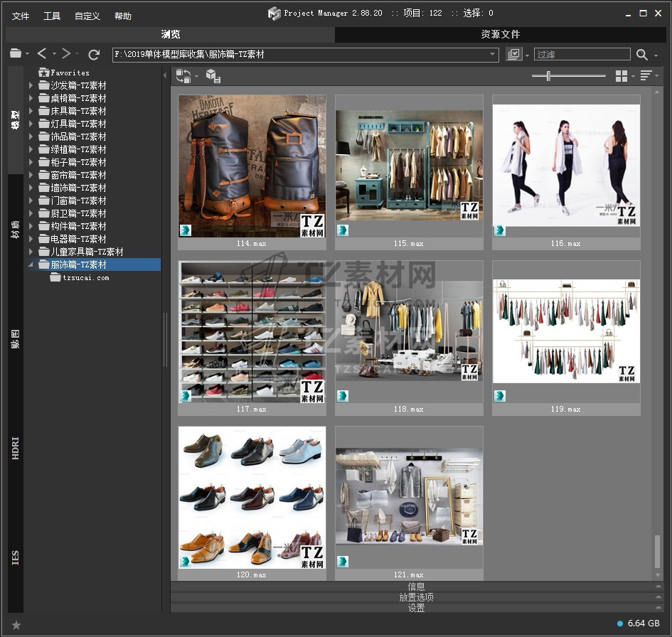Open the folder icon in the navigation bar
Screen dimensions: 672x637
pos(16,54)
